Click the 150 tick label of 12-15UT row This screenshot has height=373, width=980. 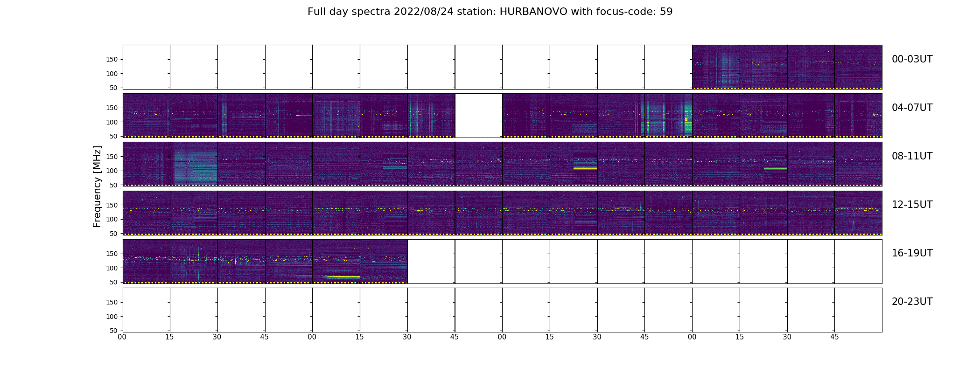tap(112, 205)
